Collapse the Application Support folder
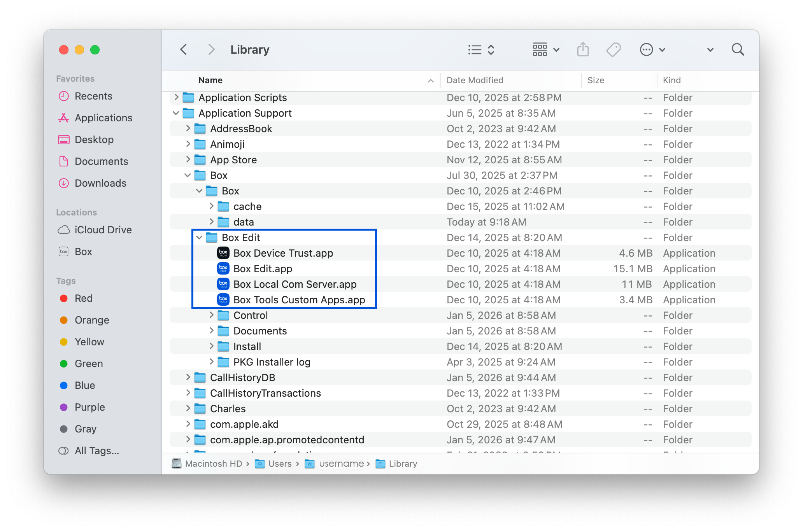The width and height of the screenshot is (803, 532). coord(176,113)
